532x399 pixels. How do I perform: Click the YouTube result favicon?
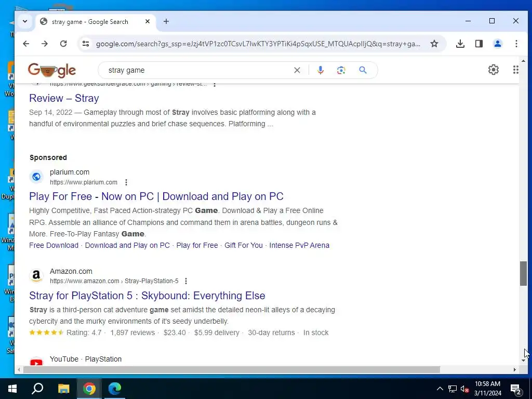(36, 362)
